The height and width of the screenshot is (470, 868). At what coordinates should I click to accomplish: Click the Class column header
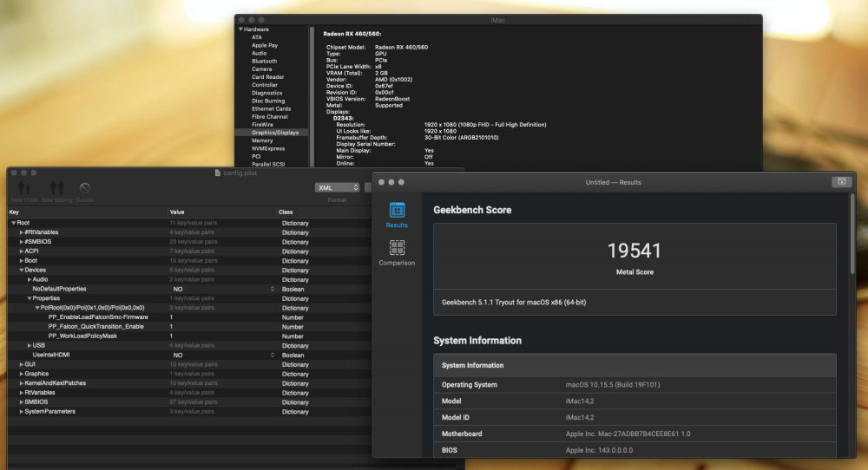point(324,212)
